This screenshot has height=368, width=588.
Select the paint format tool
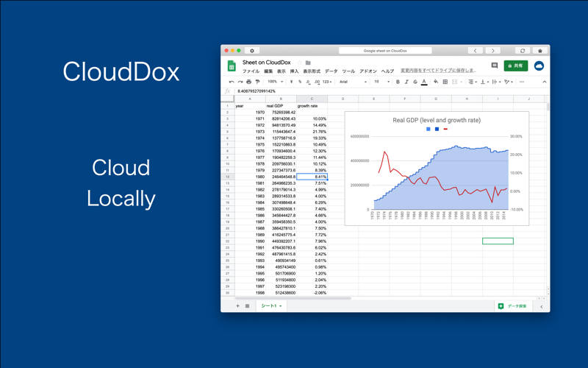point(257,82)
